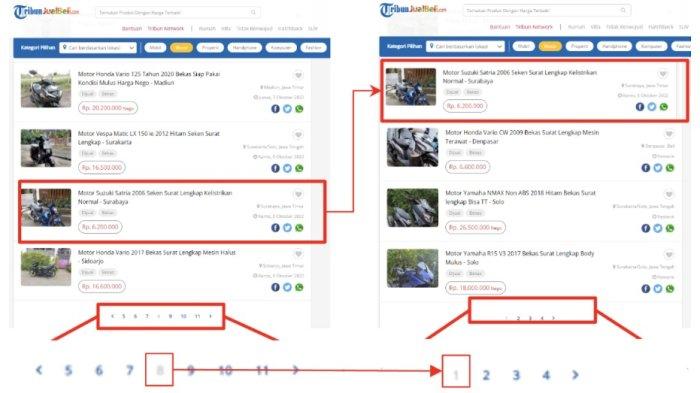Image resolution: width=700 pixels, height=393 pixels.
Task: Click the search field in right screenshot
Action: click(x=546, y=10)
